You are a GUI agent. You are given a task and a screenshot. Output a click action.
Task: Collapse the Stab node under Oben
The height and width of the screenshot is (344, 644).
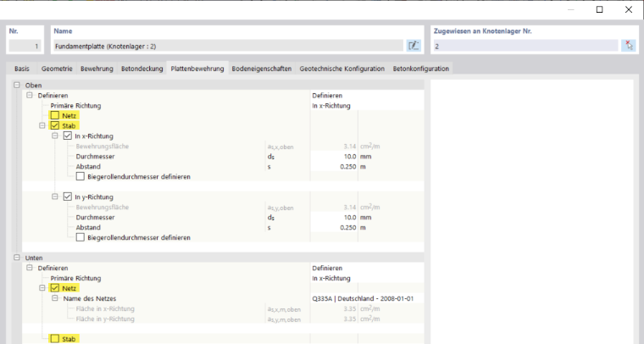[x=42, y=125]
